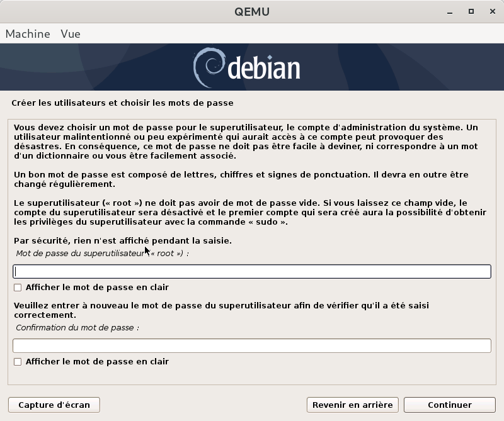Open the Machine menu
The image size is (504, 421).
click(28, 34)
